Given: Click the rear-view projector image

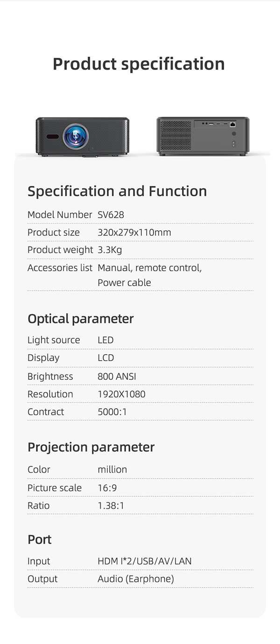Looking at the screenshot, I should click(x=203, y=136).
